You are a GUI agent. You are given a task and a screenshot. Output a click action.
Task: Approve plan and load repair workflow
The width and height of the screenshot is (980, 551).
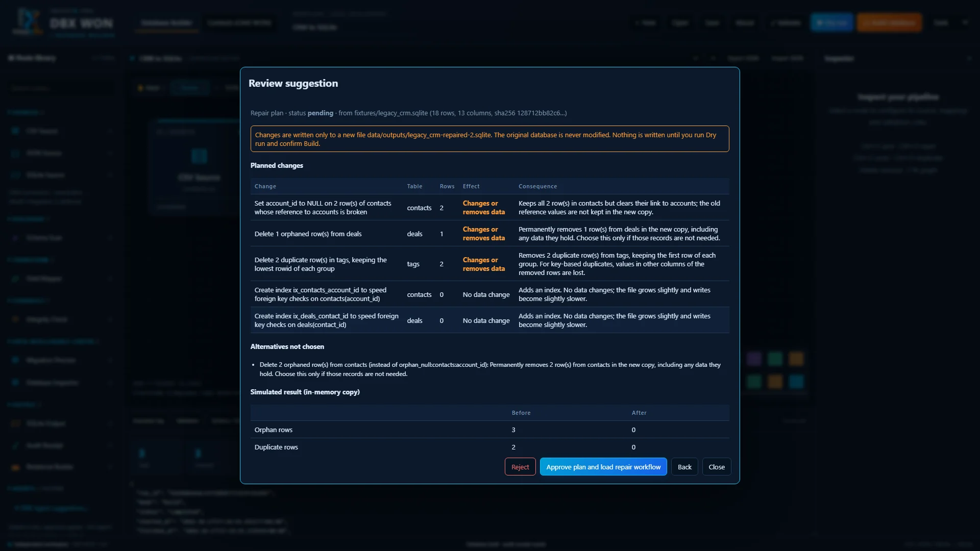(603, 467)
